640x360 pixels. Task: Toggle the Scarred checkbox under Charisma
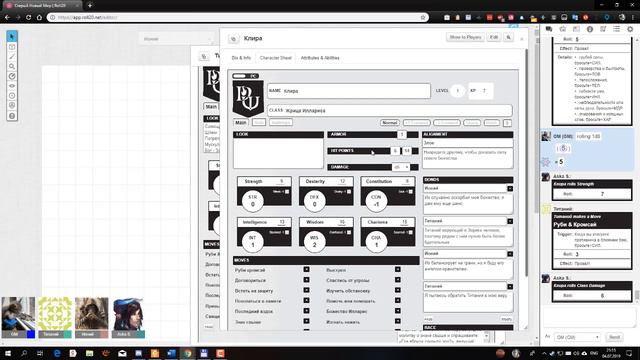(411, 232)
